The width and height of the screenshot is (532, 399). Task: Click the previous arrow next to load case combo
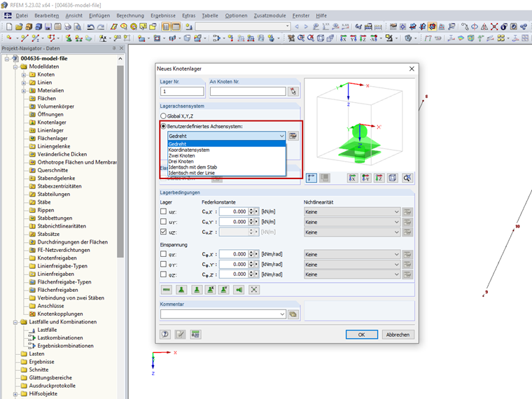297,27
